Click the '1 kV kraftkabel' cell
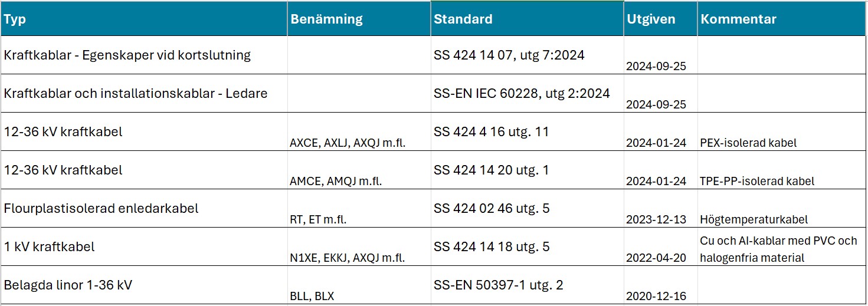Viewport: 868px width, 306px height. [144, 247]
